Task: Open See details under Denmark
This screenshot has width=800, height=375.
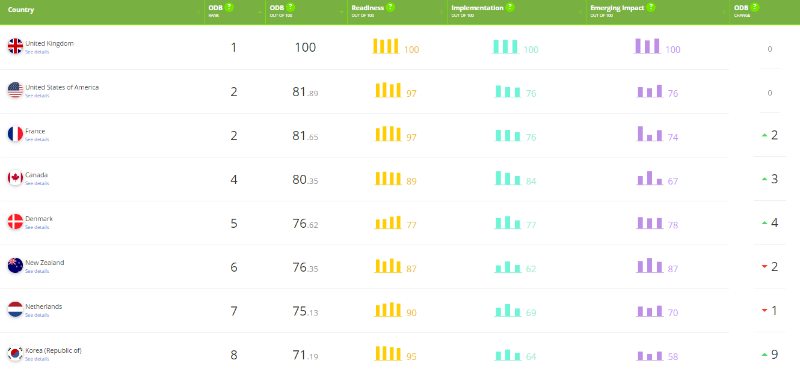Action: (x=37, y=227)
